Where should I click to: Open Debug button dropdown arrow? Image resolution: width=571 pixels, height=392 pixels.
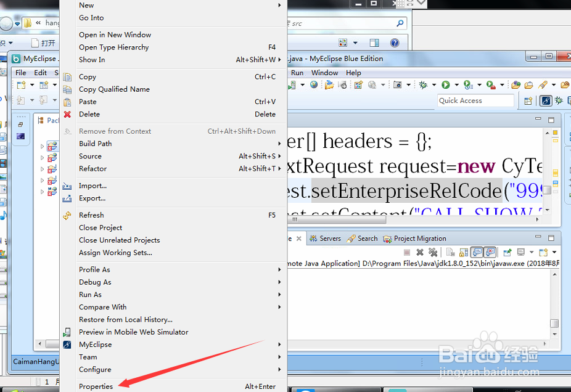tap(434, 85)
